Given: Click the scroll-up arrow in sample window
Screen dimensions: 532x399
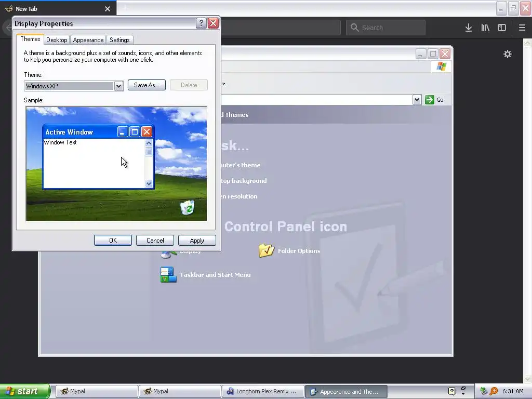Looking at the screenshot, I should pos(149,143).
